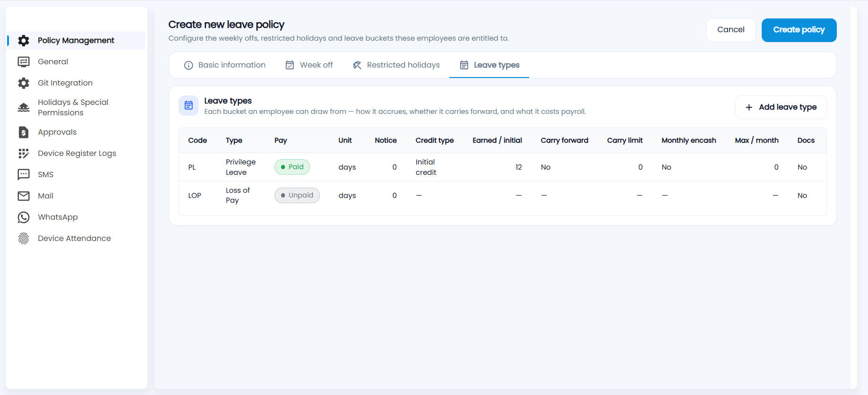Viewport: 868px width, 395px height.
Task: Click the blue Leave types section icon
Action: tap(189, 105)
